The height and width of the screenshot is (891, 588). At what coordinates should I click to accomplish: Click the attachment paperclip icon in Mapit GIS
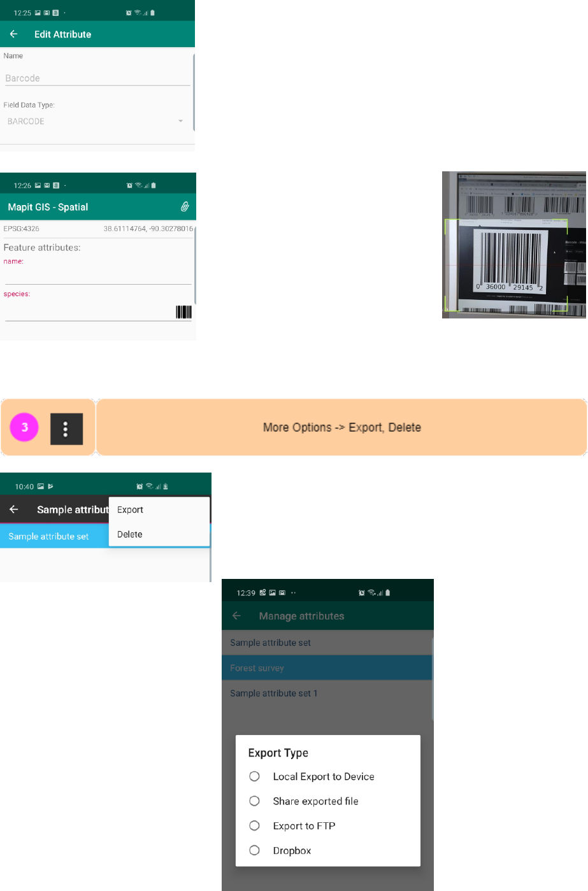pos(185,206)
